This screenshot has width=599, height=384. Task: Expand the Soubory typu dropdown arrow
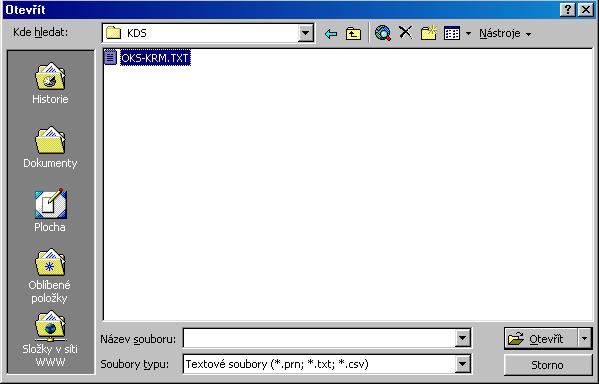pos(462,364)
